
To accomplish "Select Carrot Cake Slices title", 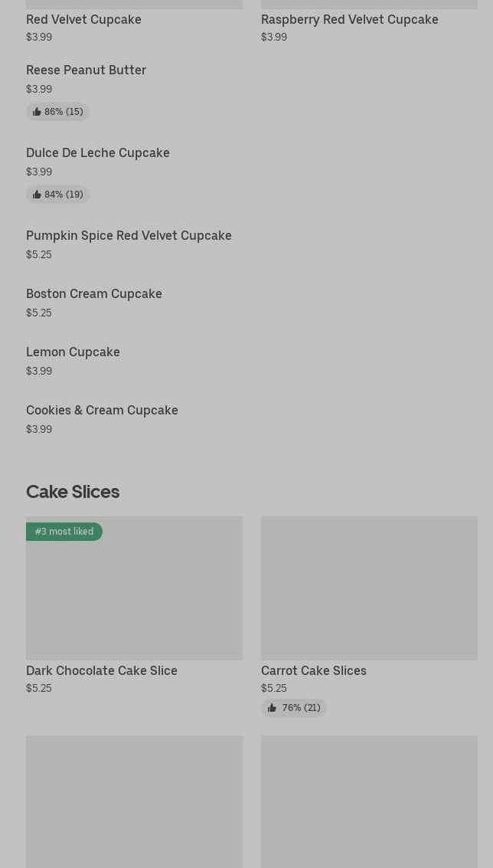I will 314,671.
